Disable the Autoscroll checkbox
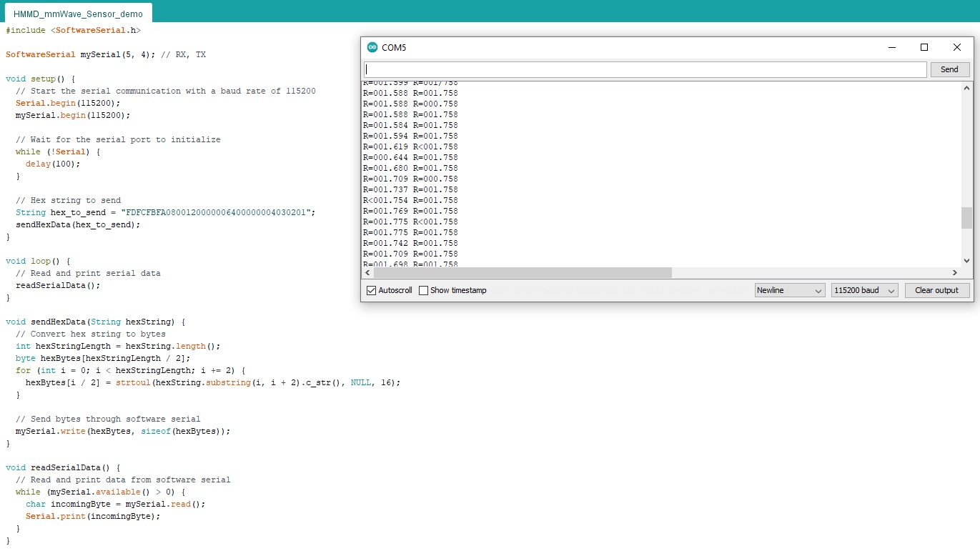The height and width of the screenshot is (556, 980). (x=370, y=290)
